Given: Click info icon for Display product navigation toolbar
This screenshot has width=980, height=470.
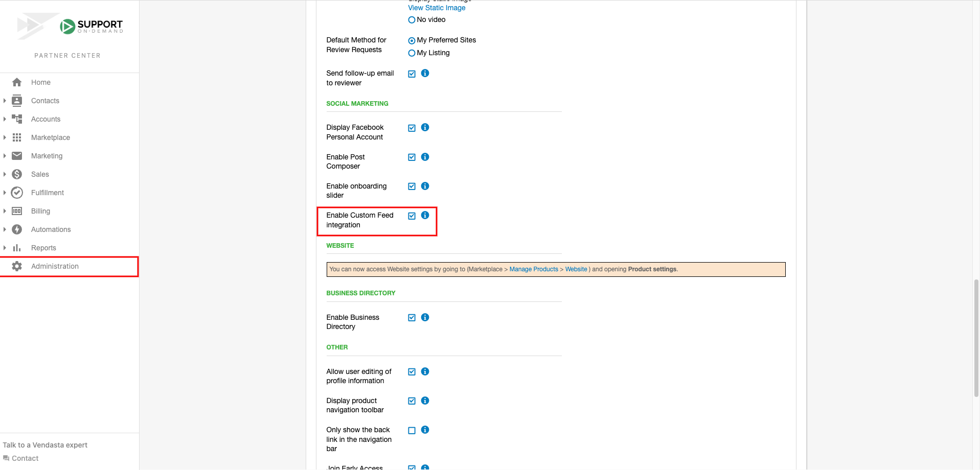Looking at the screenshot, I should pyautogui.click(x=425, y=401).
